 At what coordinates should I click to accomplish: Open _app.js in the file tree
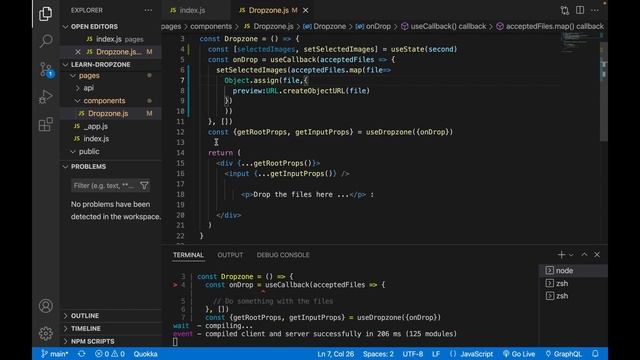tap(111, 126)
